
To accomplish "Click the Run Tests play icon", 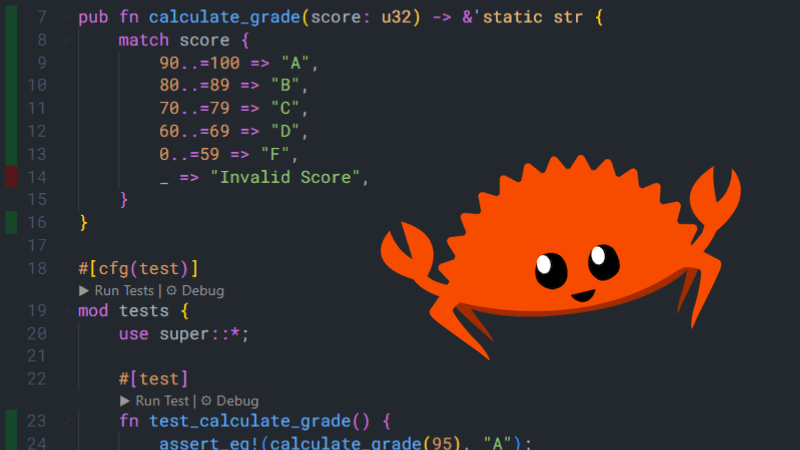I will point(85,291).
